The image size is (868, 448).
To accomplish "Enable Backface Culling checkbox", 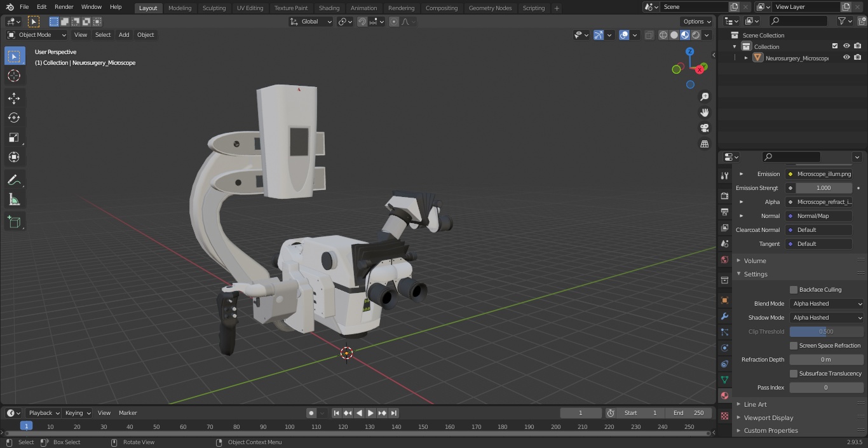I will (794, 290).
